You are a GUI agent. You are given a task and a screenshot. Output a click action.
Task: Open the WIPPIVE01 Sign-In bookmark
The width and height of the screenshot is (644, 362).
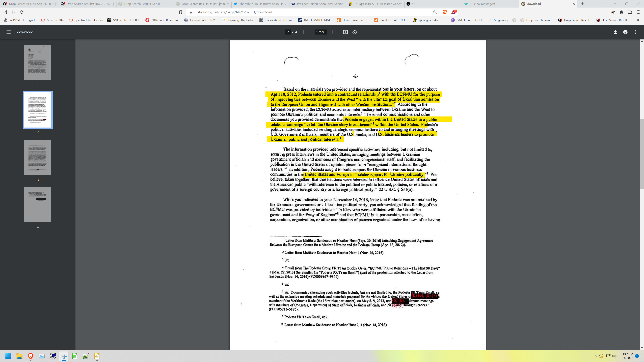click(x=20, y=20)
